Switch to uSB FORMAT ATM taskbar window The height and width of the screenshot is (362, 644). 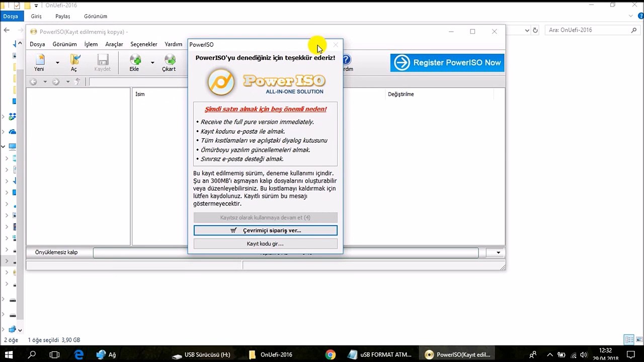(380, 354)
